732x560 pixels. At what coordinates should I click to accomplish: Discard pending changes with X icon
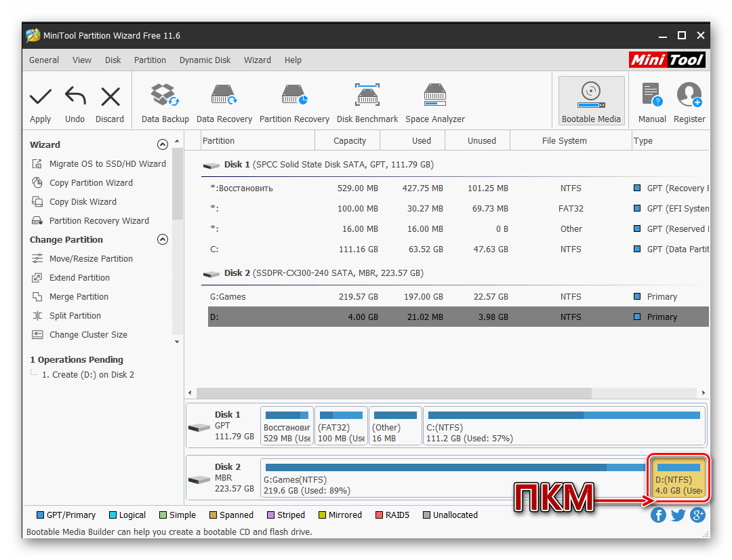click(x=110, y=97)
